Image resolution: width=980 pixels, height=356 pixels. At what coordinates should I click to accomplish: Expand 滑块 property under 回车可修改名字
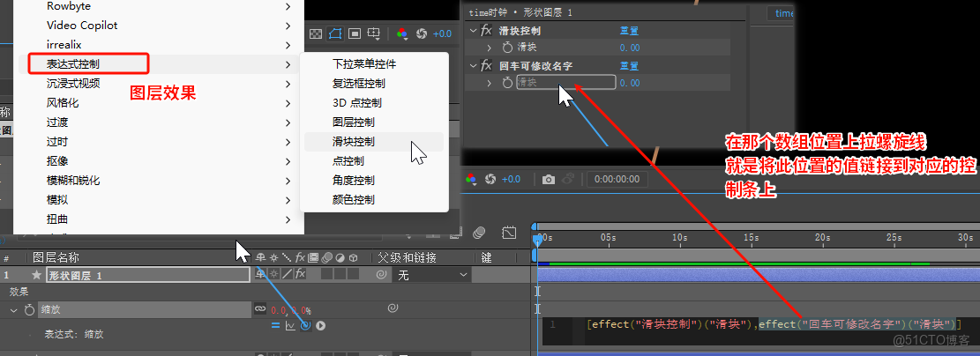[x=490, y=83]
